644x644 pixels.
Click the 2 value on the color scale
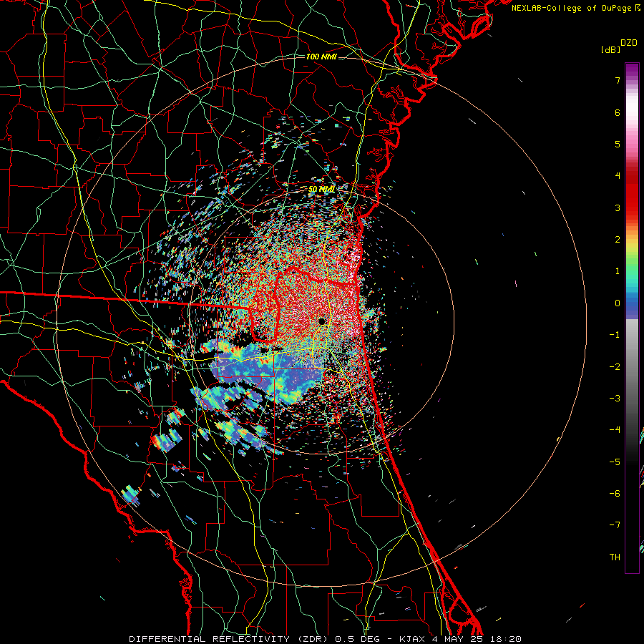618,240
